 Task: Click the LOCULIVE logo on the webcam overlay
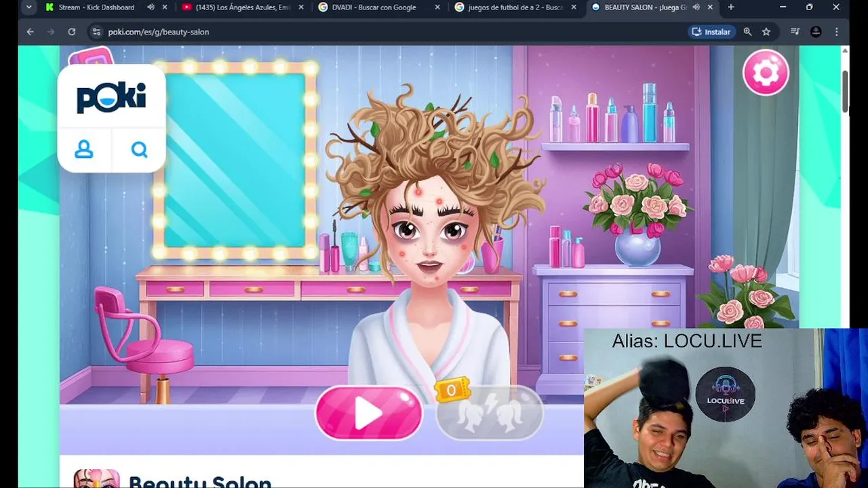[x=726, y=394]
